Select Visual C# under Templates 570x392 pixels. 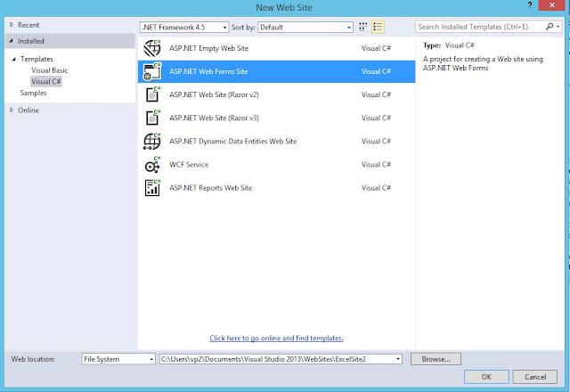[46, 81]
